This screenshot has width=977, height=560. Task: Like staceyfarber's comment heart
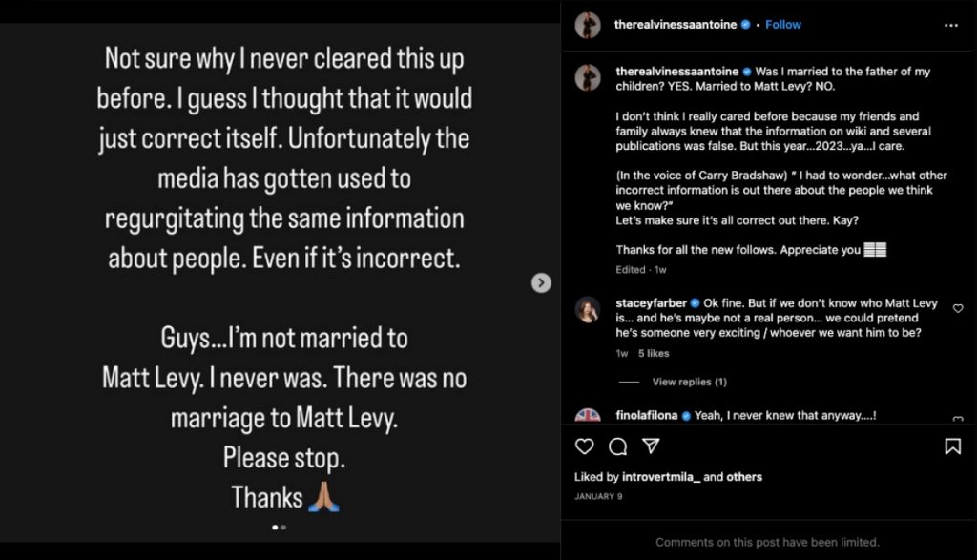958,308
